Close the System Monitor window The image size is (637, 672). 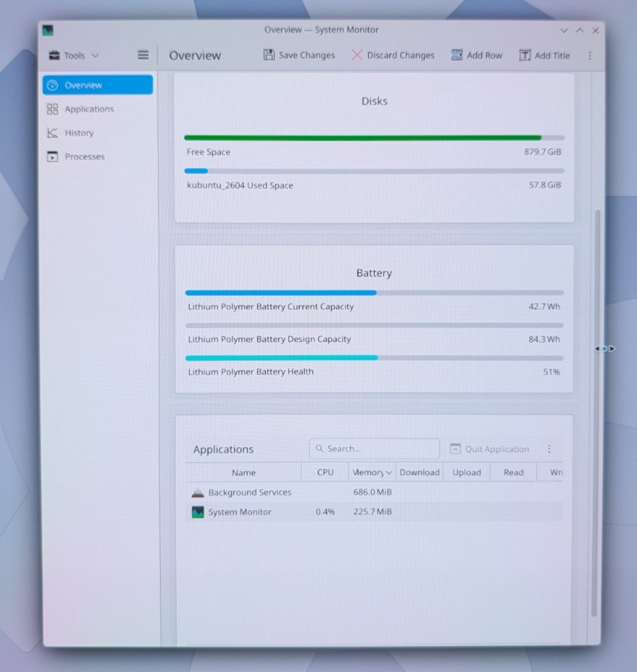(x=596, y=30)
